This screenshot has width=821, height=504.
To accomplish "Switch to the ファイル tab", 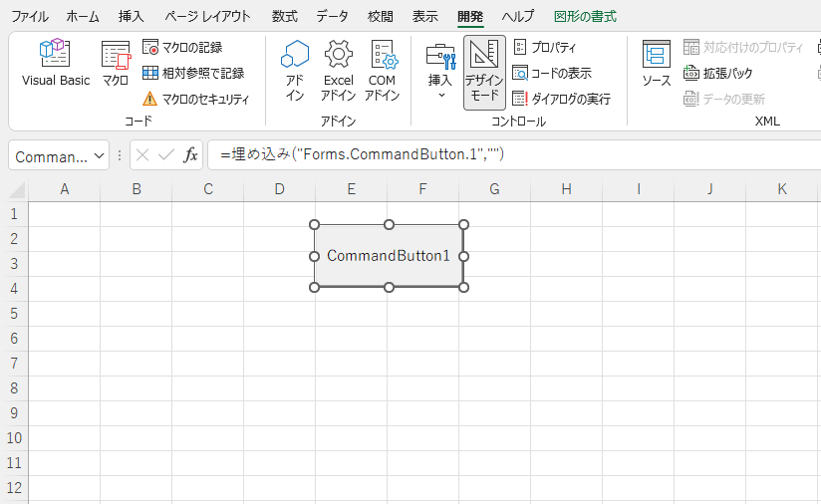I will (x=30, y=16).
